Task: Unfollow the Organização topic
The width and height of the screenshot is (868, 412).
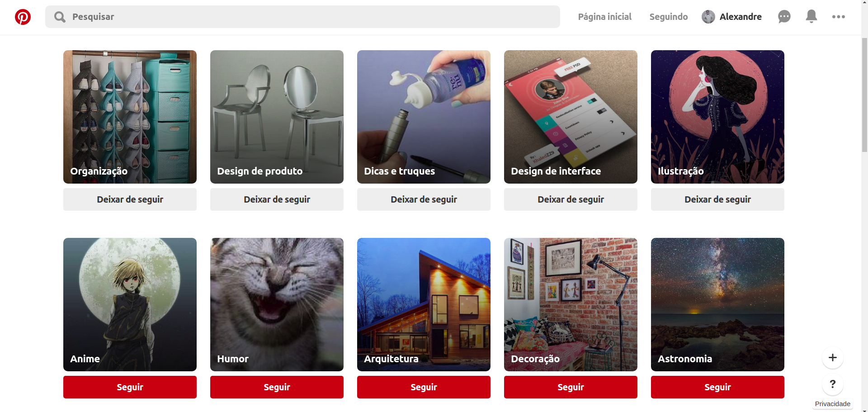Action: pos(130,199)
